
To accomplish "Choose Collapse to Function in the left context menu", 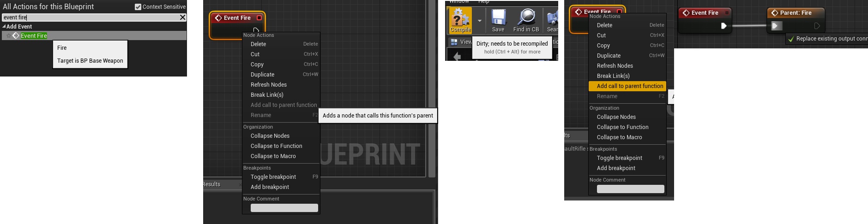I will [x=281, y=146].
